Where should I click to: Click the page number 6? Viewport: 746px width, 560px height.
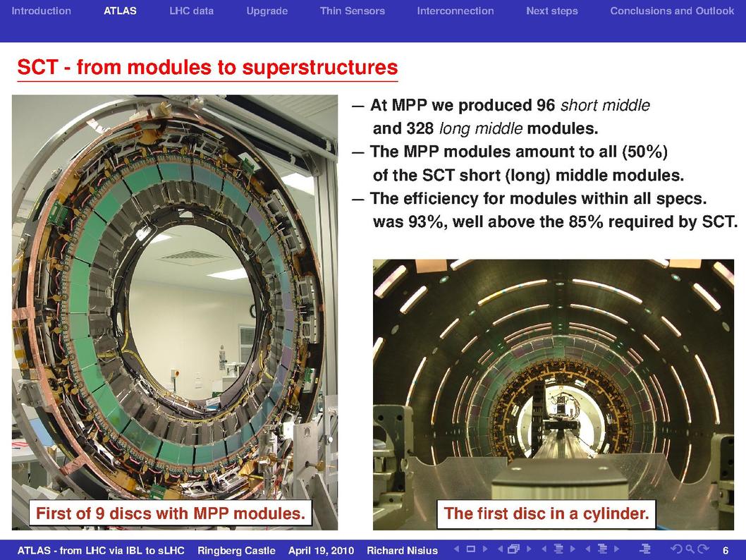tap(726, 551)
